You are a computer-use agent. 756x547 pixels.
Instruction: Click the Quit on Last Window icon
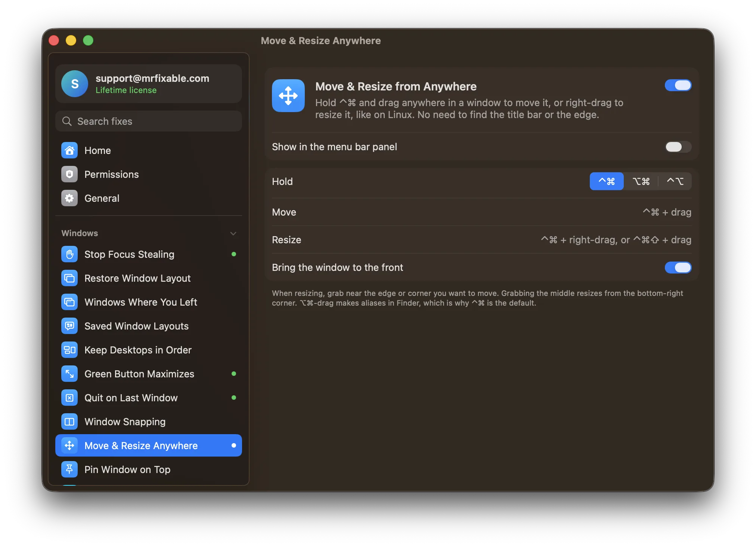[x=69, y=398]
